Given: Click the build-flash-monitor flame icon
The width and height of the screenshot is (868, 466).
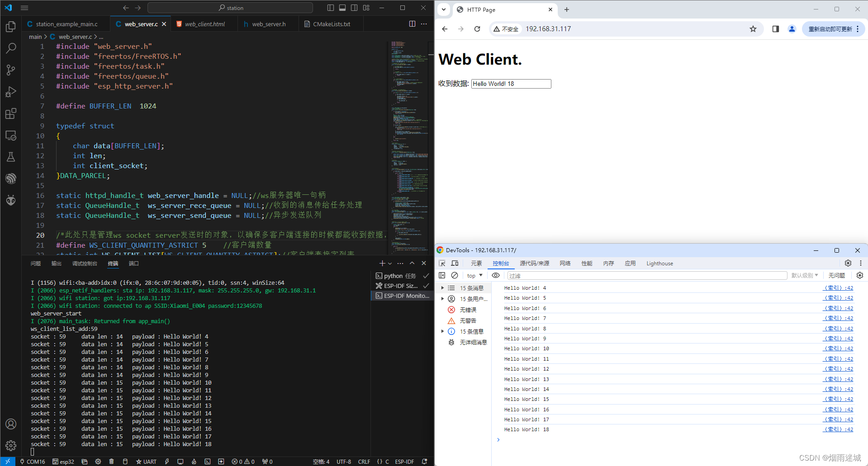Looking at the screenshot, I should [x=194, y=461].
